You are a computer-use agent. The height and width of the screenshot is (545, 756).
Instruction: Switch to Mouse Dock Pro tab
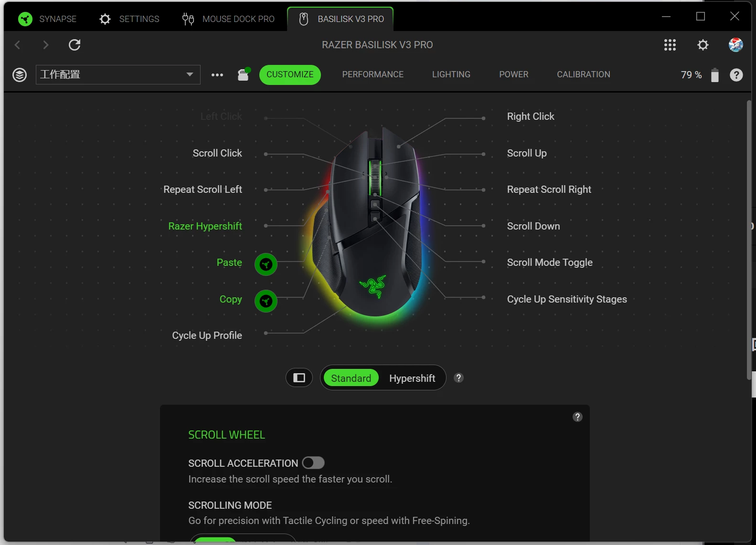228,19
